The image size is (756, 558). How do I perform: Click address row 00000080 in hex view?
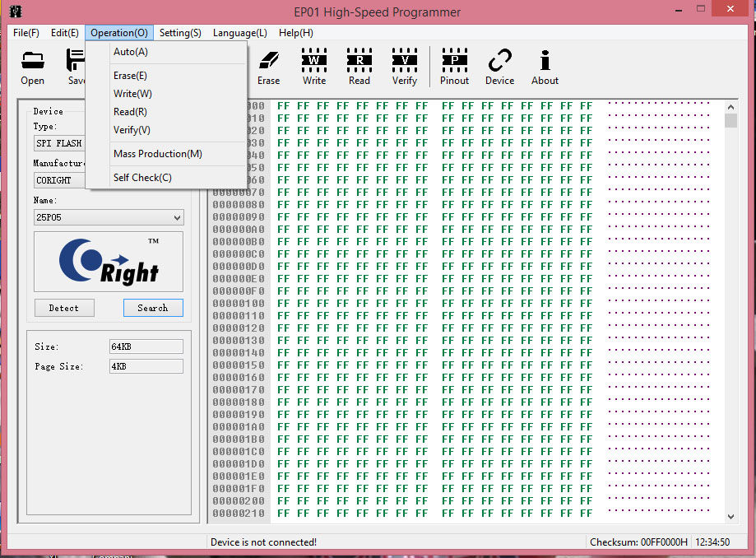pos(239,204)
